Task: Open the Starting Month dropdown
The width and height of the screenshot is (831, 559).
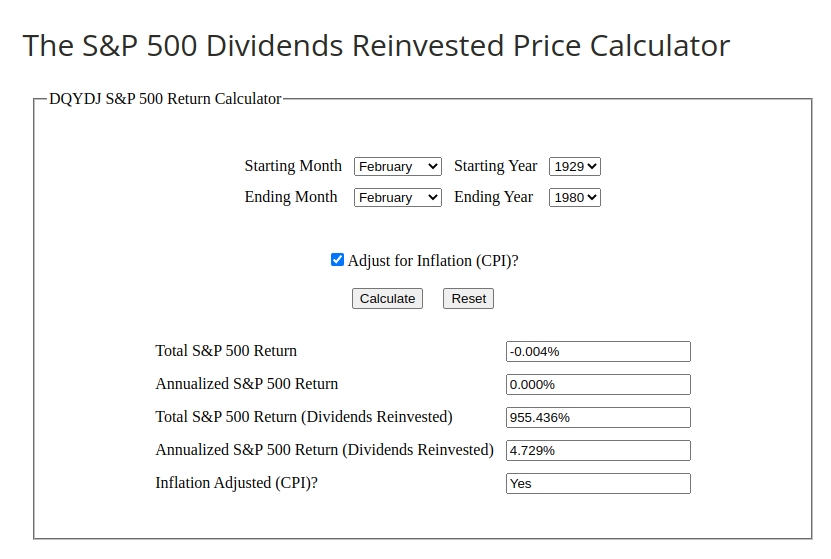Action: [x=397, y=167]
